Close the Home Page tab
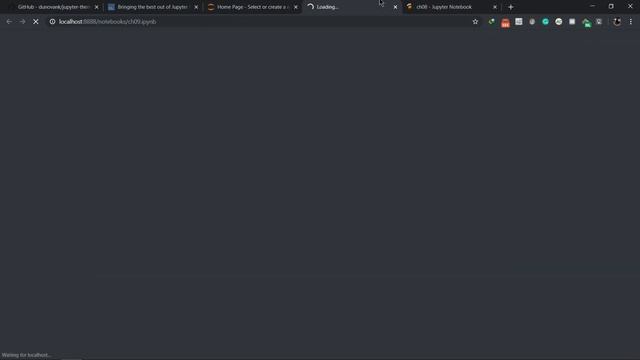 tap(296, 7)
